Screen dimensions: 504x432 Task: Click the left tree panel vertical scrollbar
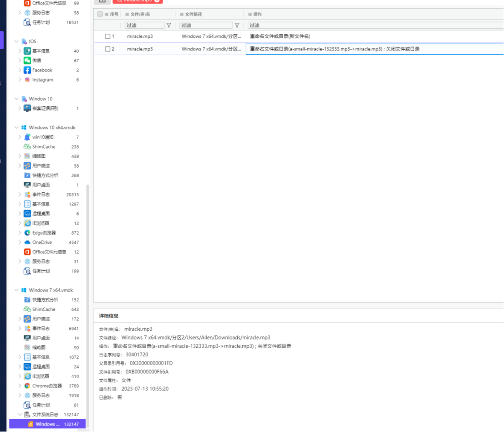pos(87,306)
